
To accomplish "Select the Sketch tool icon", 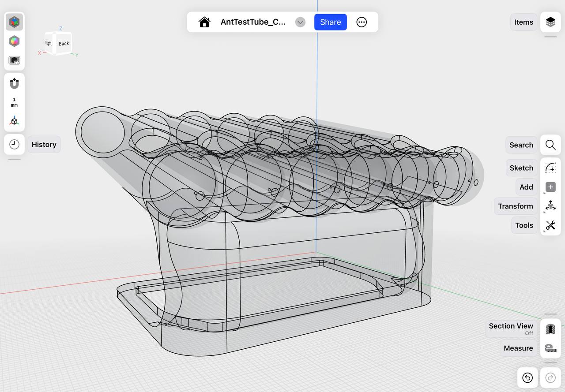I will coord(550,168).
